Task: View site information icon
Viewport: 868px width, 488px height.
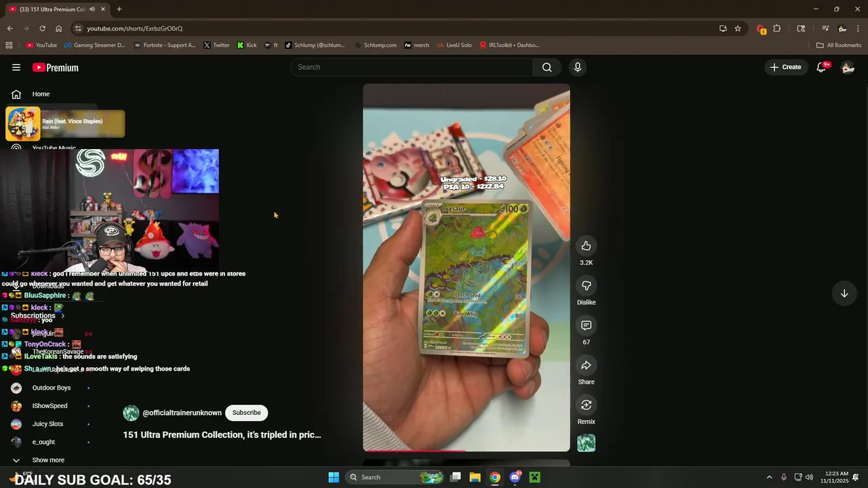Action: [x=79, y=28]
